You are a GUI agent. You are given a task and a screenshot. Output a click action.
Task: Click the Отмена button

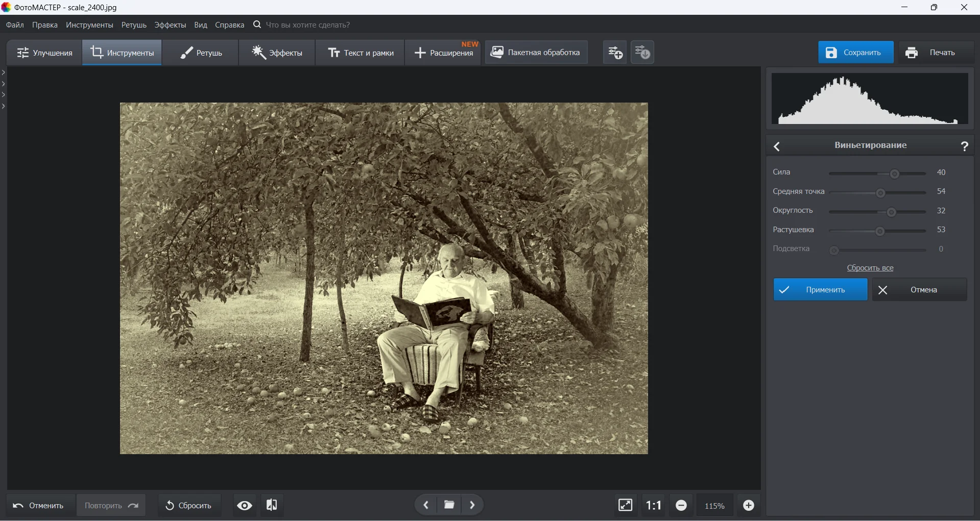tap(920, 290)
